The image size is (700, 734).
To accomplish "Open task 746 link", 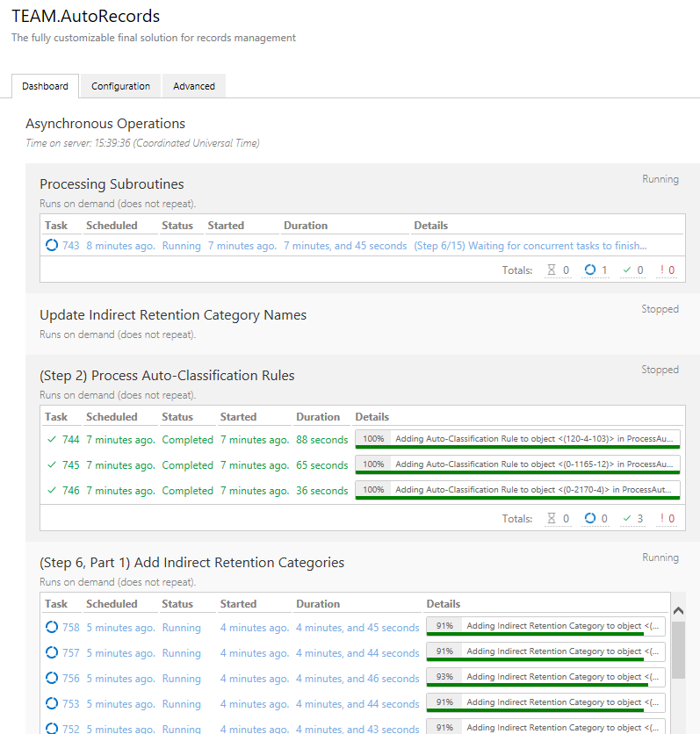I will (70, 490).
